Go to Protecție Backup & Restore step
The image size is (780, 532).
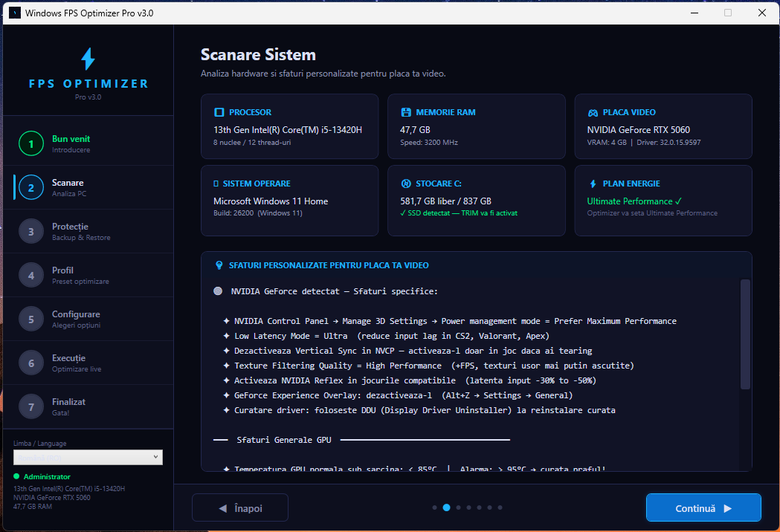coord(88,231)
